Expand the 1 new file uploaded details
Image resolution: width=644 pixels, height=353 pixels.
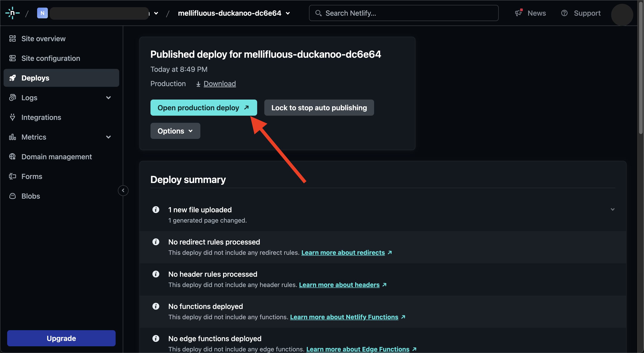tap(612, 210)
